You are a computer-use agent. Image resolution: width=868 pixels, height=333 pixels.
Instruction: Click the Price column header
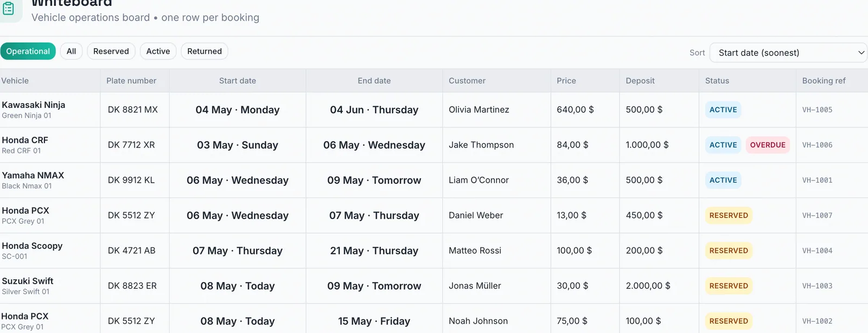pos(566,81)
